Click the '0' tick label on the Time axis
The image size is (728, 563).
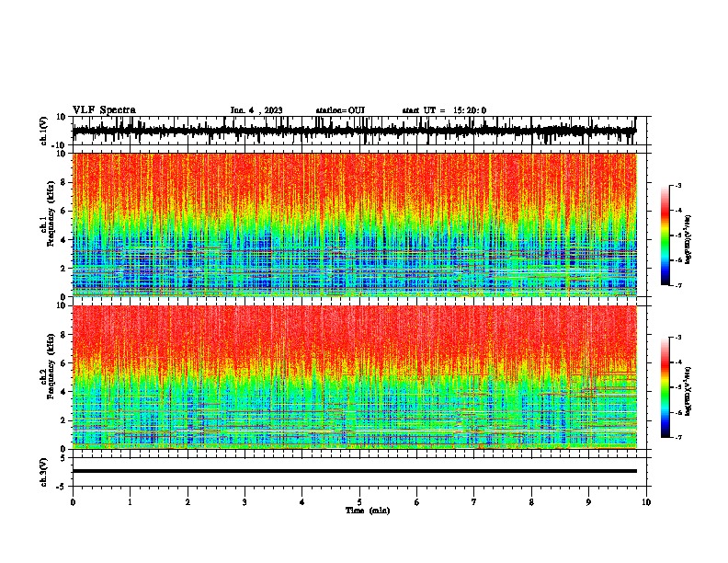(73, 502)
